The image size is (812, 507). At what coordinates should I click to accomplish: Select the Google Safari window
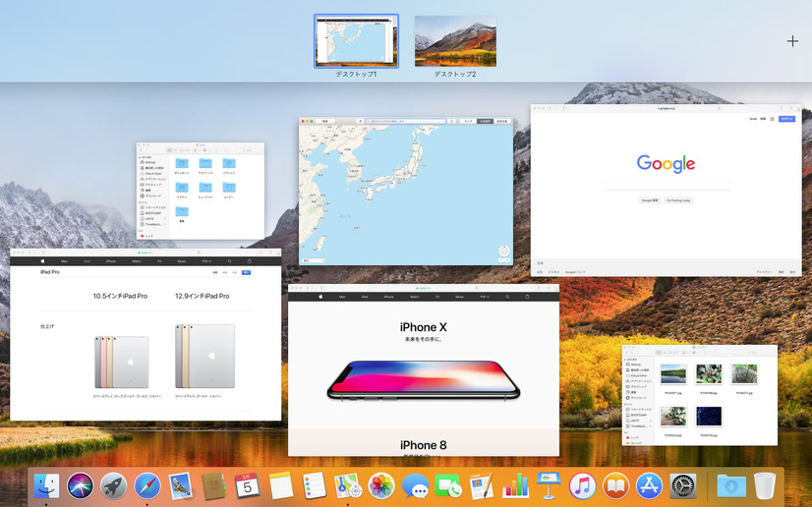pos(666,190)
